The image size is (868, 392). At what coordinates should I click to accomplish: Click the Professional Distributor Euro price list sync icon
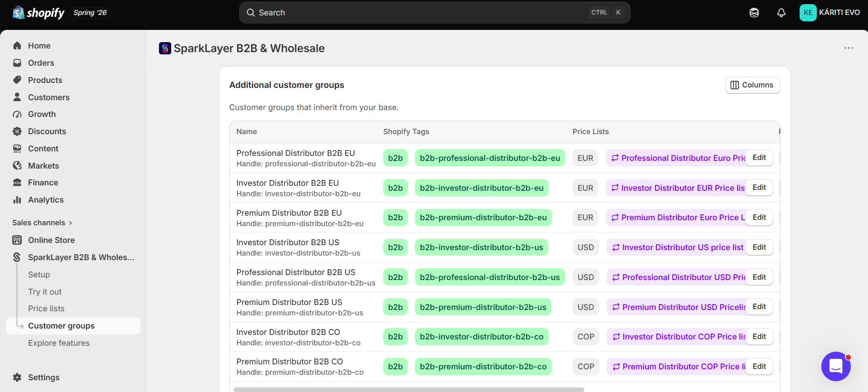coord(615,158)
